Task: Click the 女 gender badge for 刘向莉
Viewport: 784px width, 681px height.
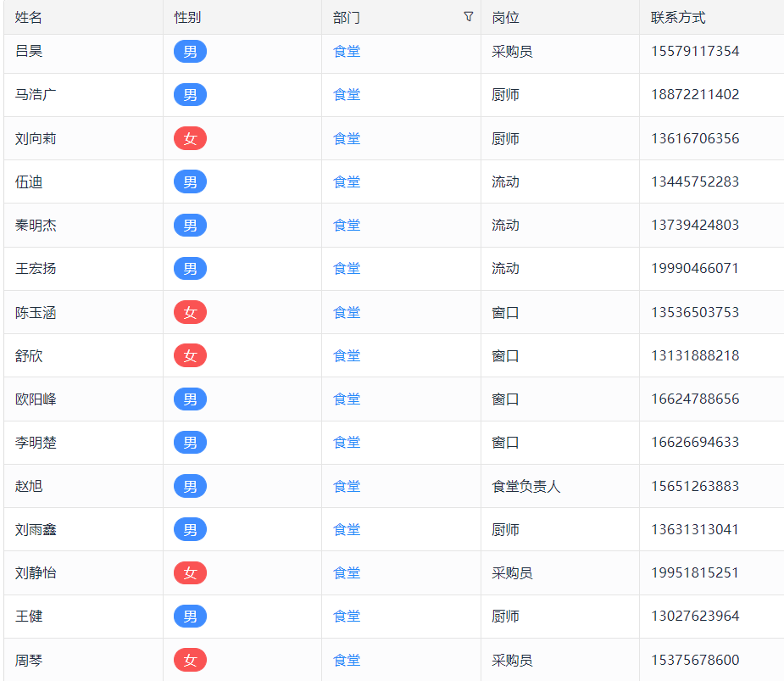Action: pyautogui.click(x=190, y=138)
